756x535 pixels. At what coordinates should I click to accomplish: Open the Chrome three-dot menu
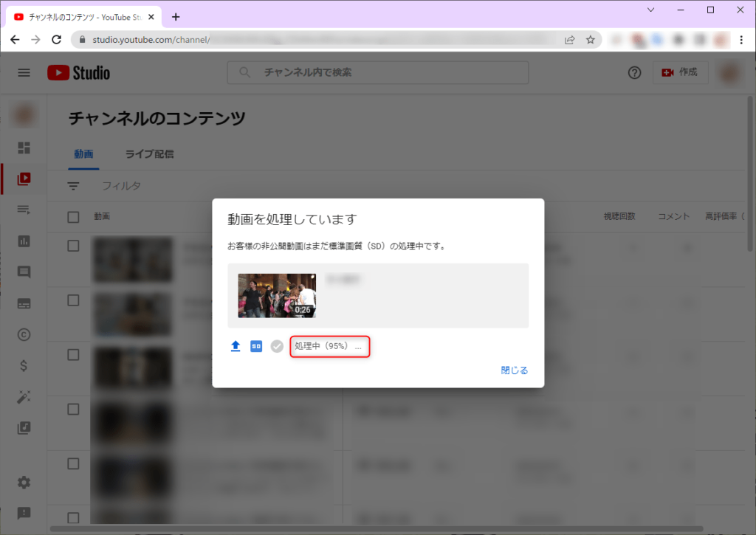(741, 40)
